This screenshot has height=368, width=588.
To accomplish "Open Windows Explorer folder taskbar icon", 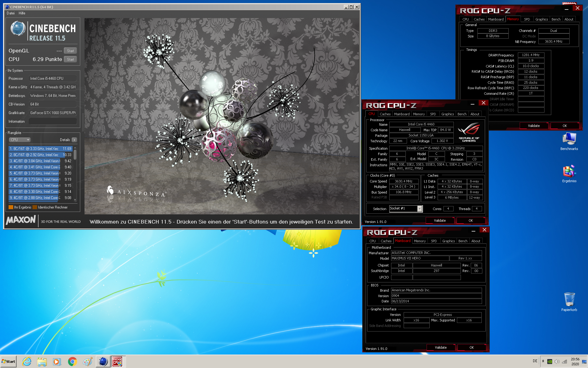I will [x=42, y=362].
